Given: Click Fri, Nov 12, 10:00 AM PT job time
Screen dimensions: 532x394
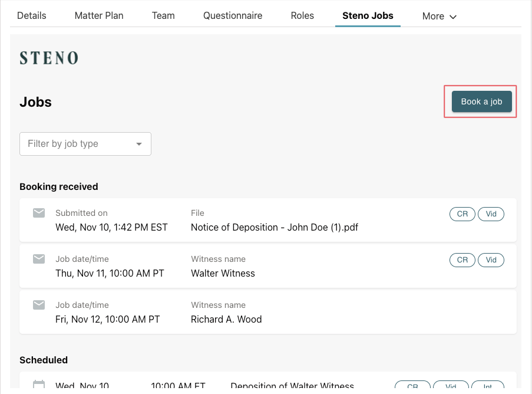Looking at the screenshot, I should (108, 319).
